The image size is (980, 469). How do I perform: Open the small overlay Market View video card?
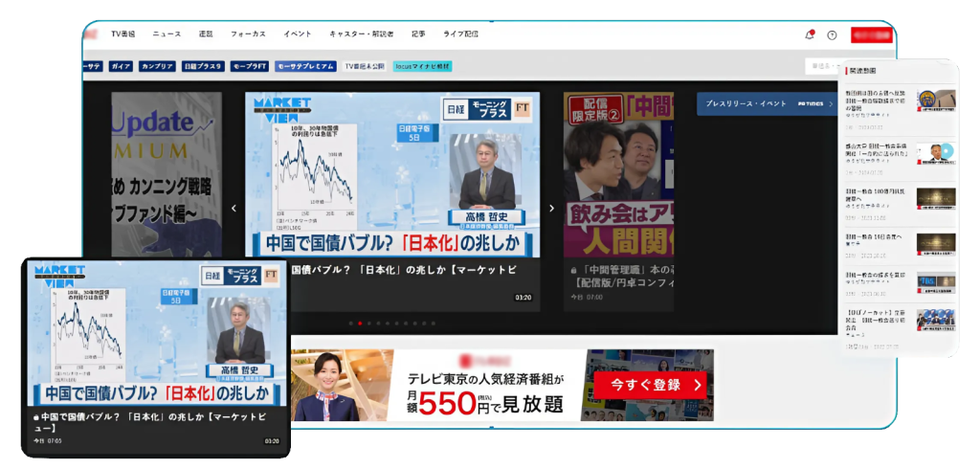pyautogui.click(x=157, y=358)
